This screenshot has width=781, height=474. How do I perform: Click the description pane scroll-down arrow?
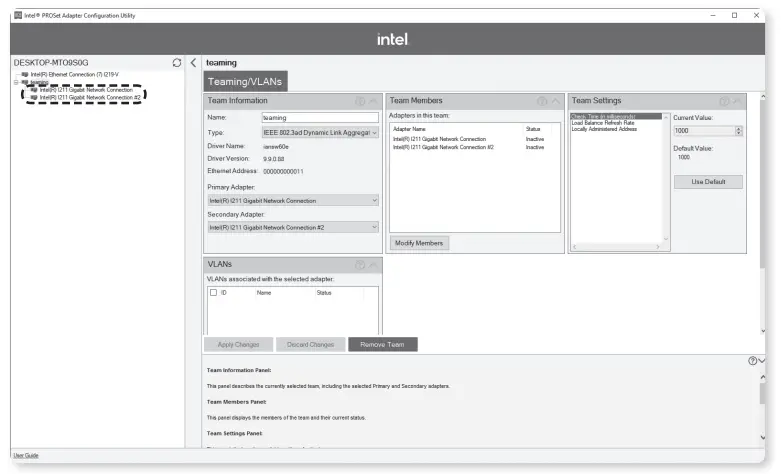point(763,437)
